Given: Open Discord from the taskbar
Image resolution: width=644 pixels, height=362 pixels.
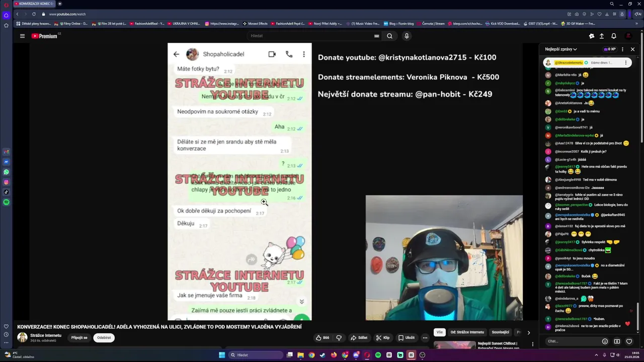Looking at the screenshot, I should pos(356,355).
